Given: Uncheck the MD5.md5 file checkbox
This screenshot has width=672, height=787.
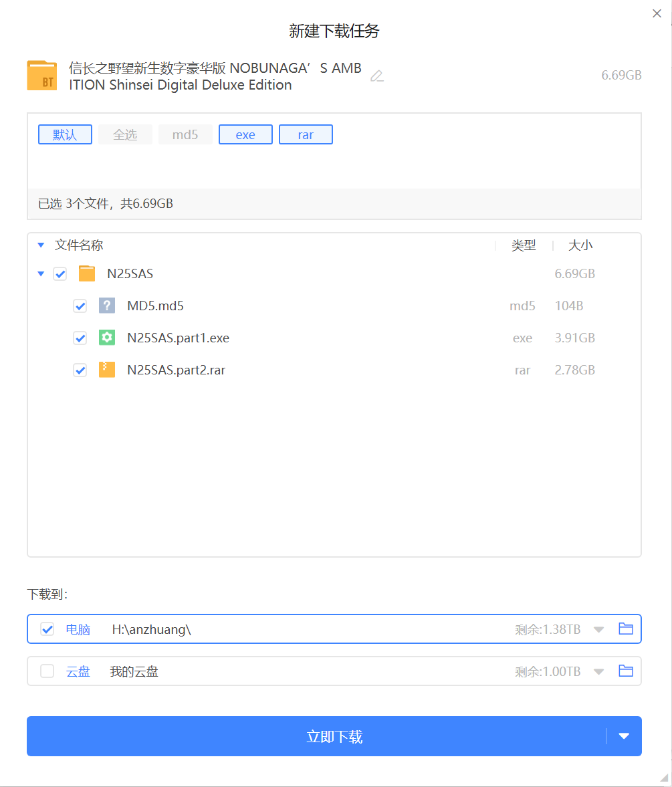Looking at the screenshot, I should (x=80, y=306).
